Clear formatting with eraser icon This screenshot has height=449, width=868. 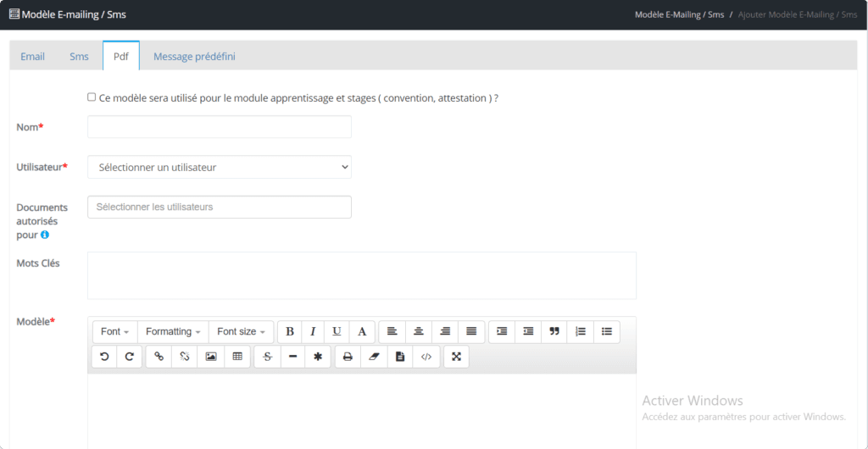(x=374, y=358)
